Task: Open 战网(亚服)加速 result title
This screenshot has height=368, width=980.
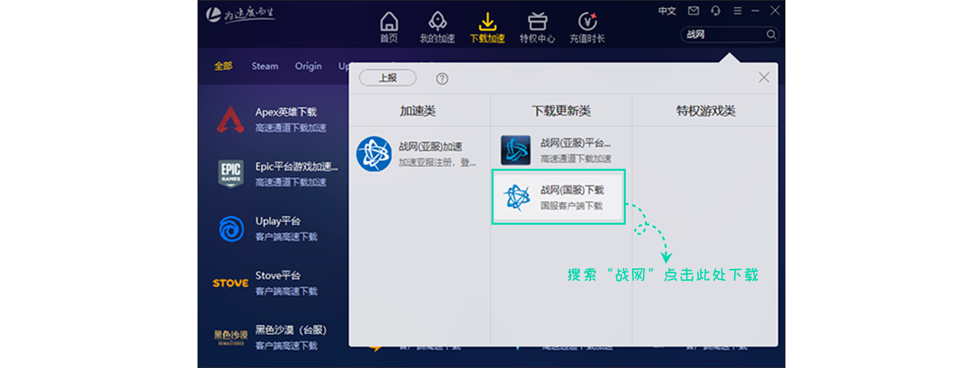Action: [430, 147]
